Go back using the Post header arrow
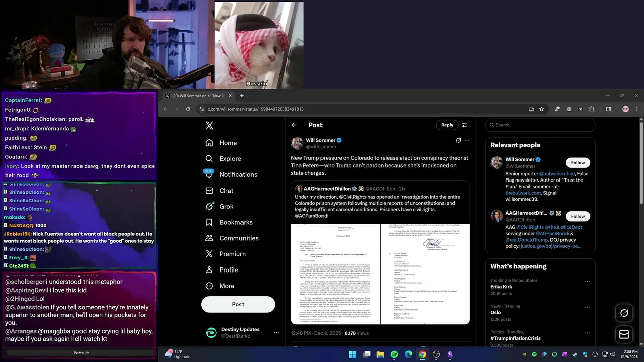This screenshot has width=644, height=362. tap(294, 125)
